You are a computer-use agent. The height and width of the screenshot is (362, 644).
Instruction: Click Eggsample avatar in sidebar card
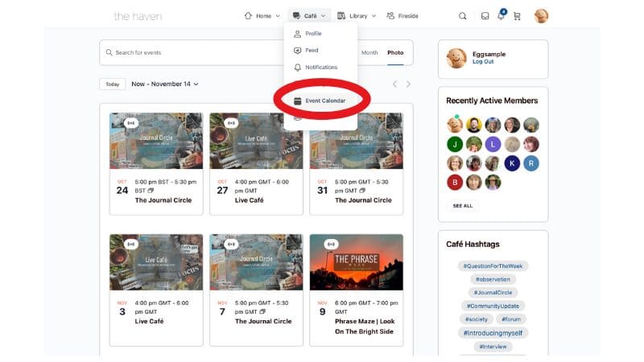click(x=456, y=58)
